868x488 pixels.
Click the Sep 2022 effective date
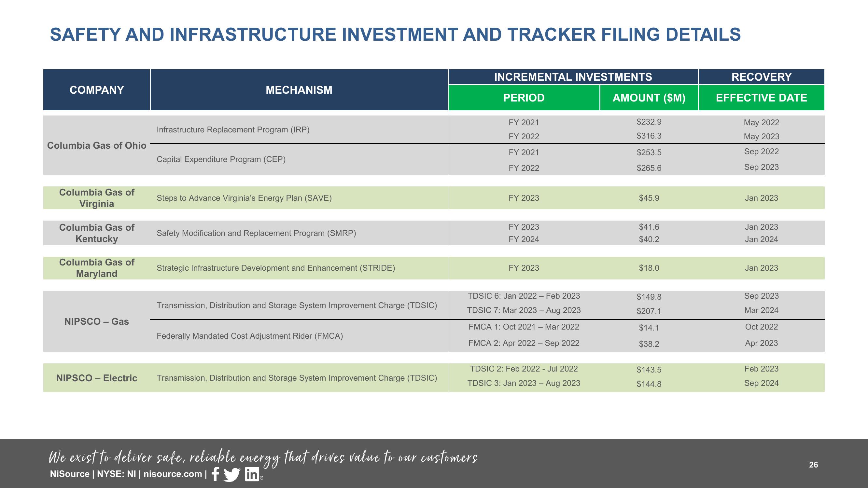click(762, 152)
